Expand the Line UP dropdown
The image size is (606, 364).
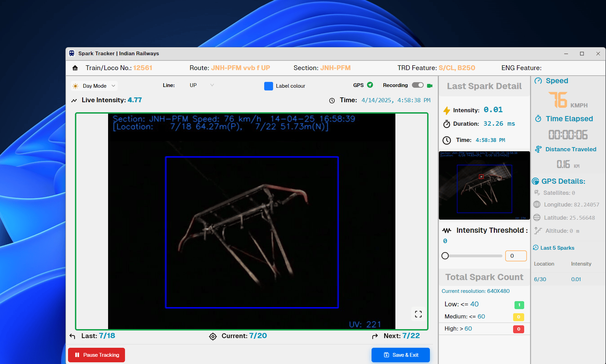click(x=202, y=85)
